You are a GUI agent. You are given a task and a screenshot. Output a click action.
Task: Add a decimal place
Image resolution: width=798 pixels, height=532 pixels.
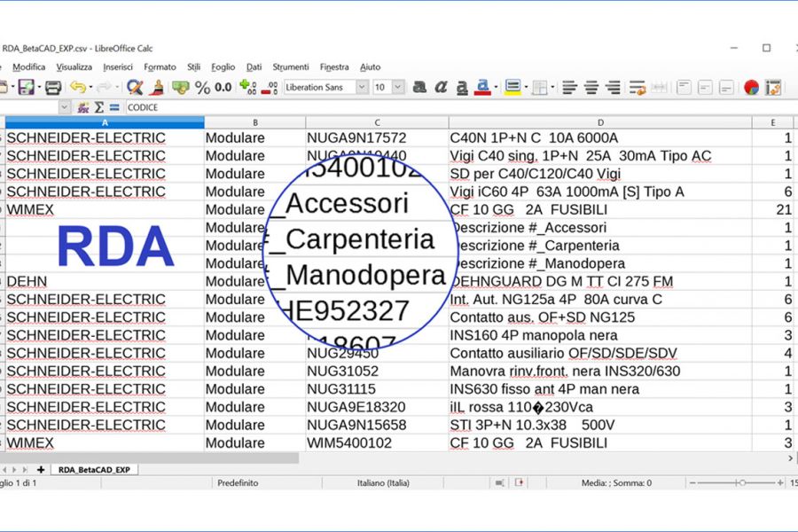coord(248,87)
